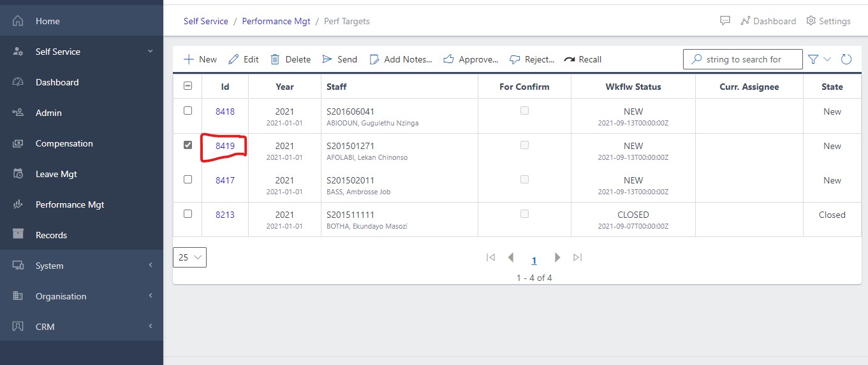Check the checkbox for row 8418

188,111
